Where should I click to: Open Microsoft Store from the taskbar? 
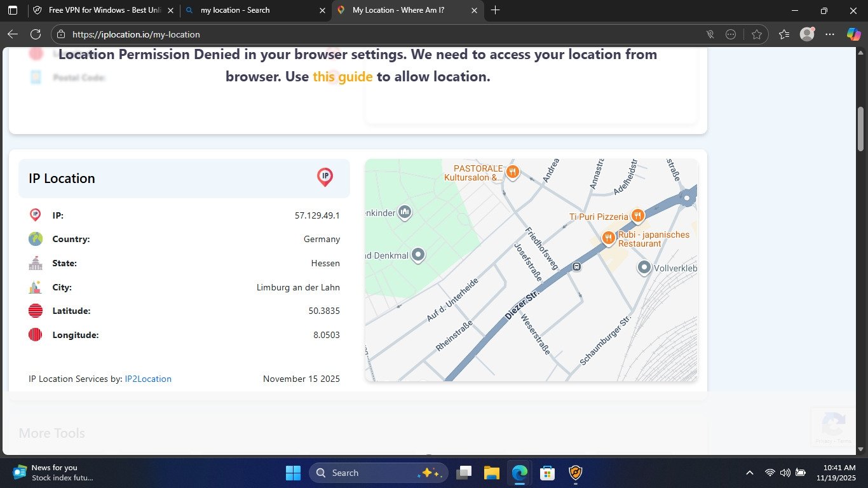[547, 473]
